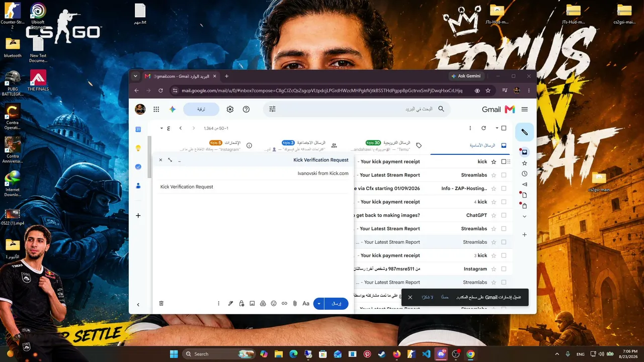The height and width of the screenshot is (362, 644).
Task: Dismiss the Gmail notification banner
Action: (410, 297)
